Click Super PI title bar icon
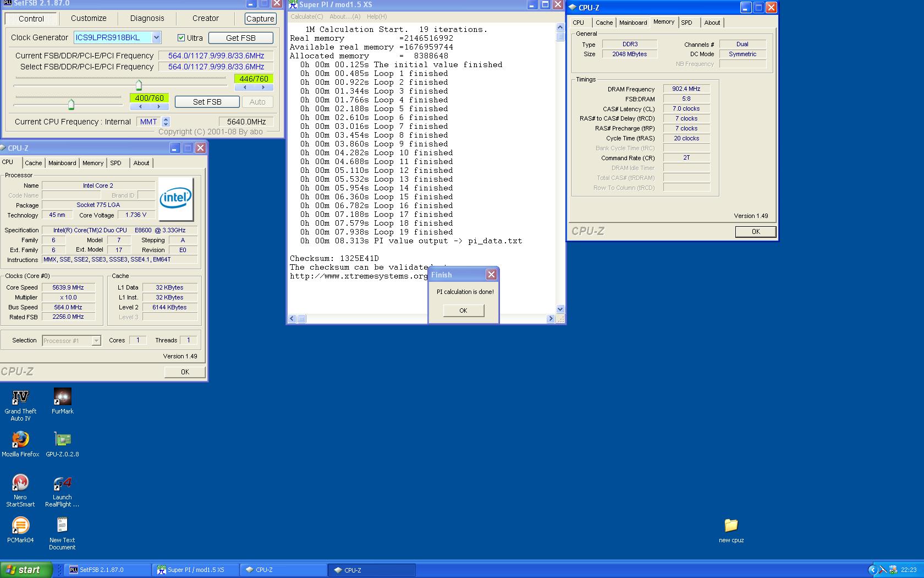 click(x=293, y=4)
